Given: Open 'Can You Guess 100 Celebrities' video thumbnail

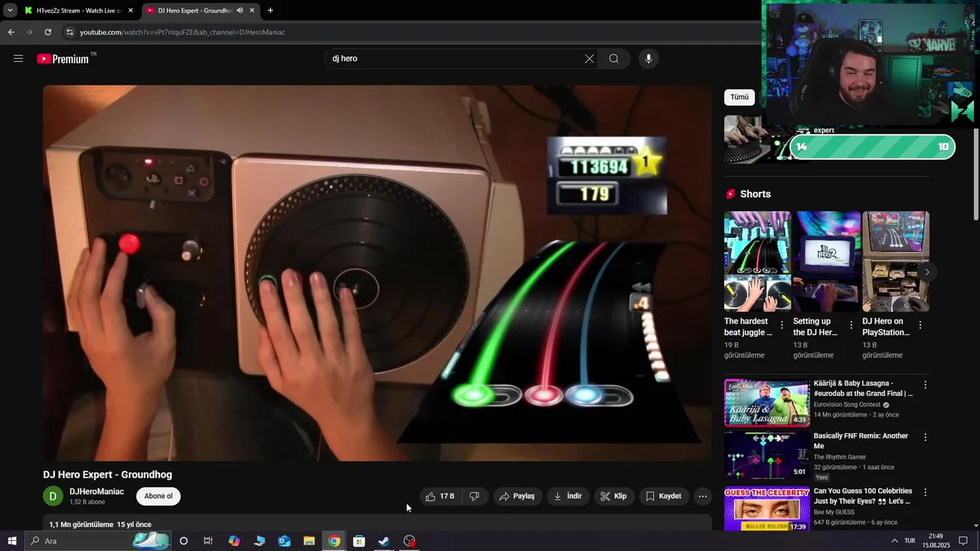Looking at the screenshot, I should tap(767, 508).
